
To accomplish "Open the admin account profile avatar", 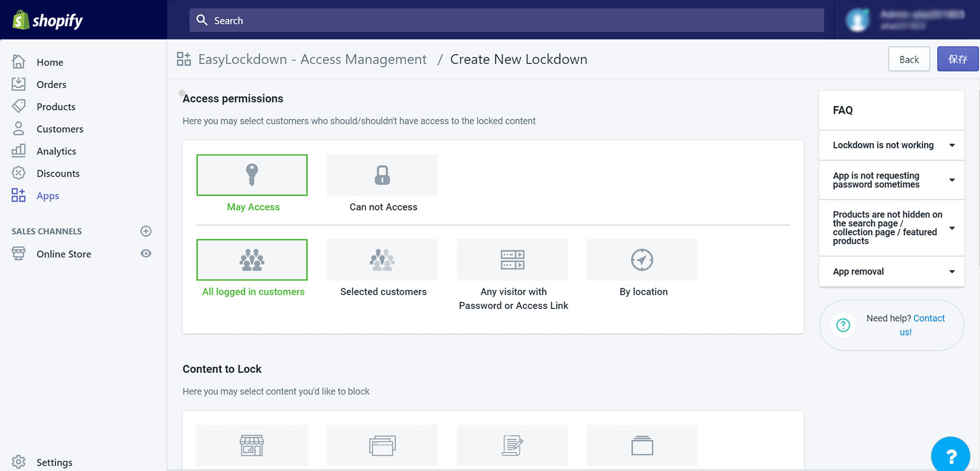I will [858, 20].
